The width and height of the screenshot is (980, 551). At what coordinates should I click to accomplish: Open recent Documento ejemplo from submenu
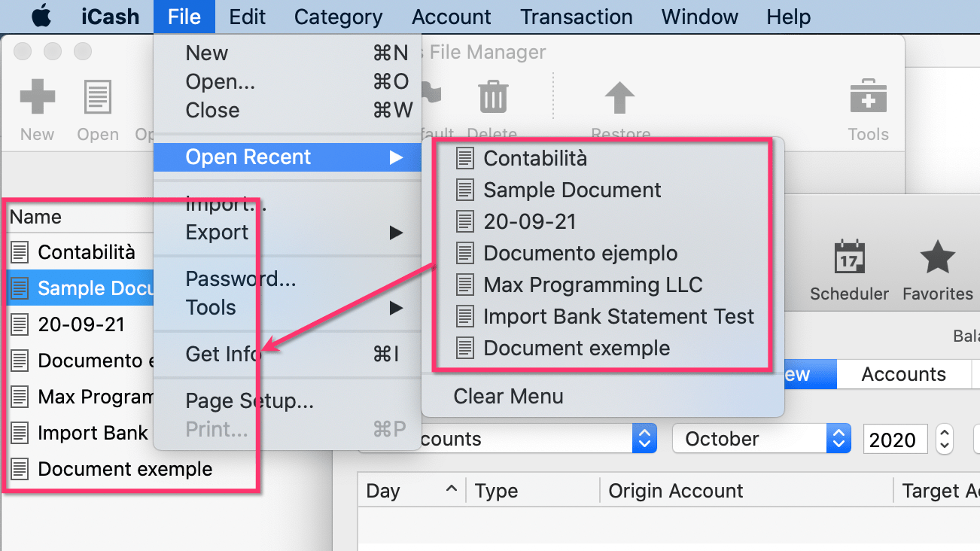click(603, 254)
